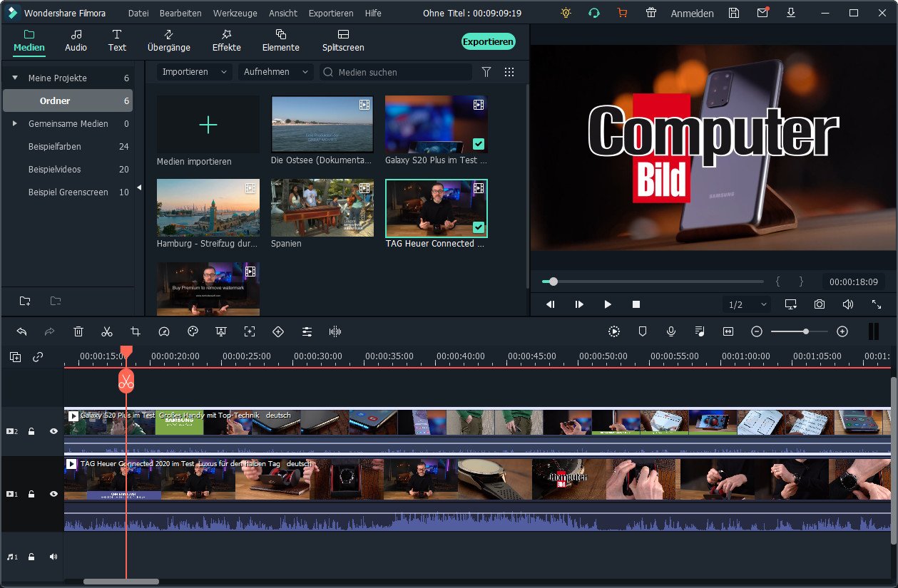Mute audio track 1 speaker icon
The image size is (898, 588).
53,557
